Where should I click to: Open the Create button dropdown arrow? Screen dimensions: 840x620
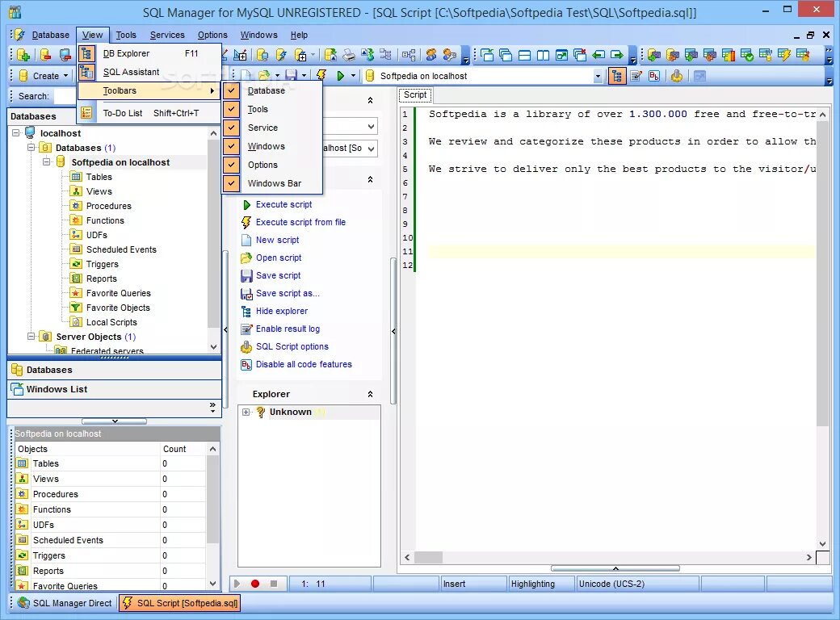pos(66,76)
